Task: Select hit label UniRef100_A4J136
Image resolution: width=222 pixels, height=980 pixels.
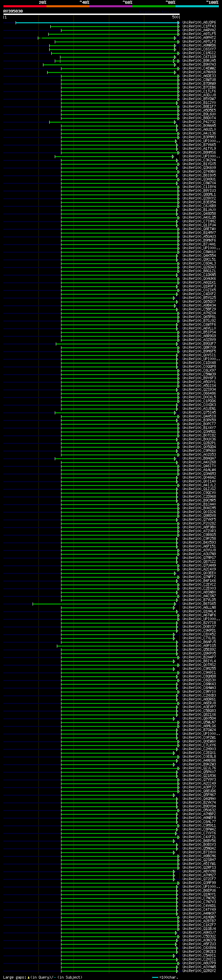Action: 199,133
